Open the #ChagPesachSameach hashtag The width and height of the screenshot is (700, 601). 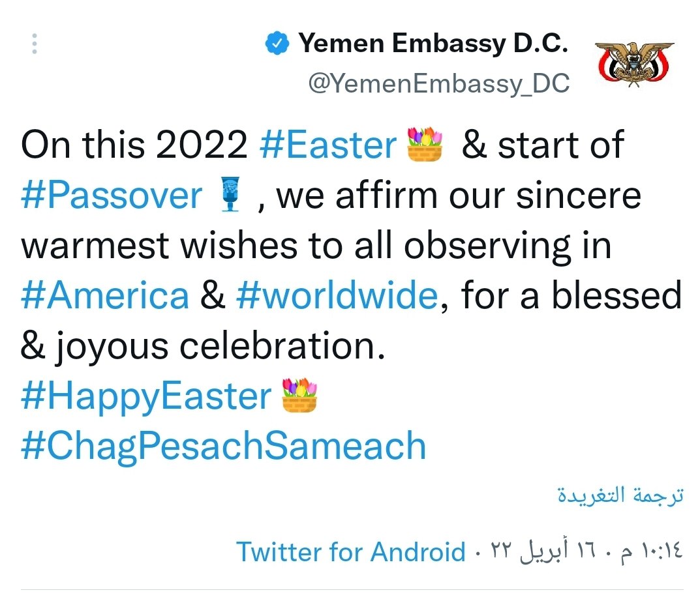224,446
